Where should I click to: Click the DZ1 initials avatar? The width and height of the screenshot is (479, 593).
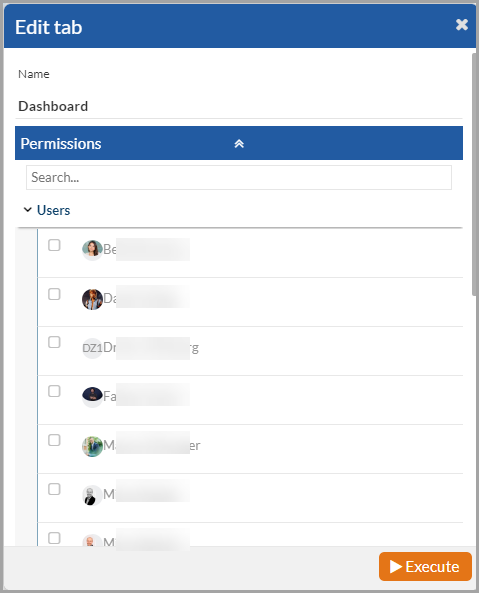(x=92, y=348)
